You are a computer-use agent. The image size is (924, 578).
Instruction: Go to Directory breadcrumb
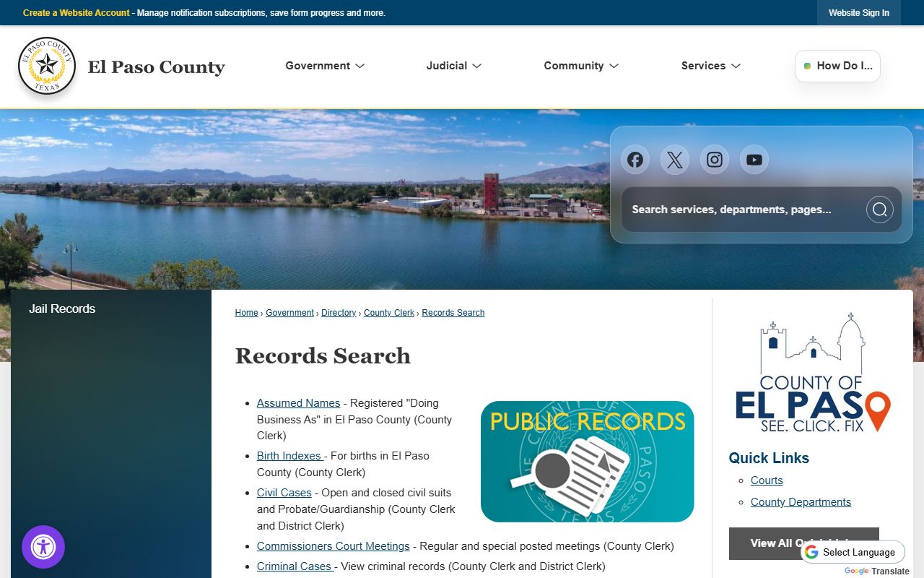339,313
